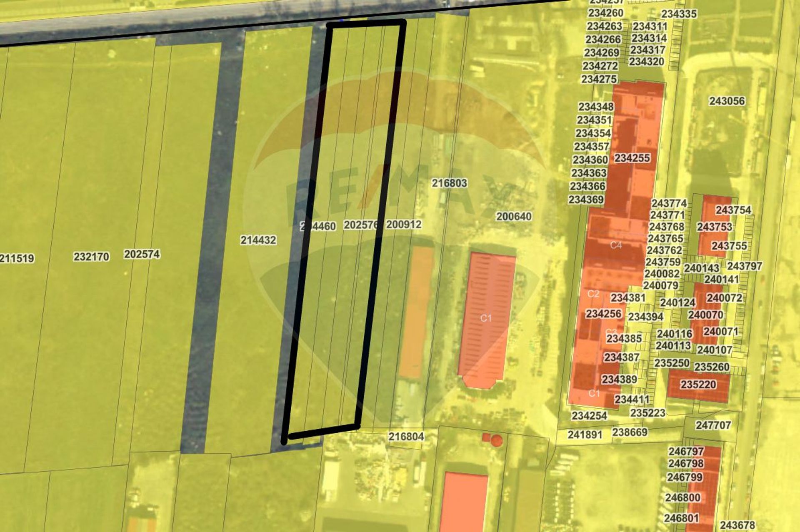The height and width of the screenshot is (532, 800).
Task: Click parcel label 214432
Action: click(258, 240)
